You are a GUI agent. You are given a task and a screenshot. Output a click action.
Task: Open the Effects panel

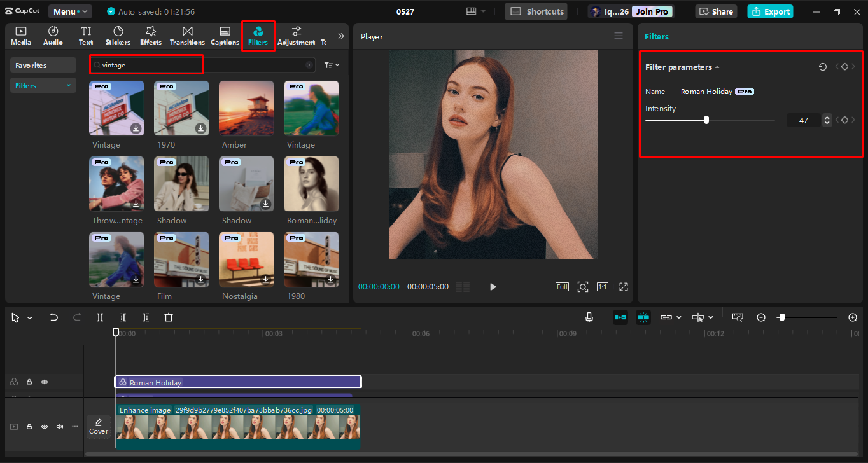[x=150, y=36]
